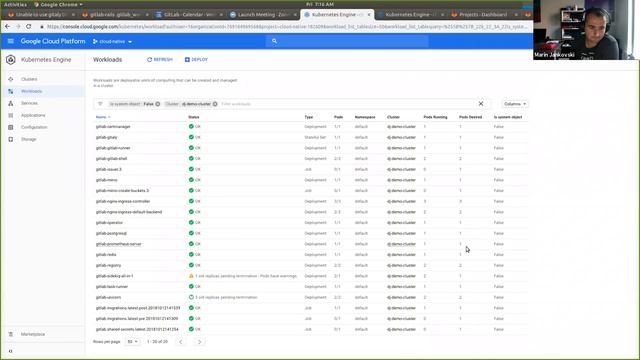This screenshot has width=640, height=360.
Task: Remove the Cluster dj-demo-cluster filter chip
Action: point(215,104)
